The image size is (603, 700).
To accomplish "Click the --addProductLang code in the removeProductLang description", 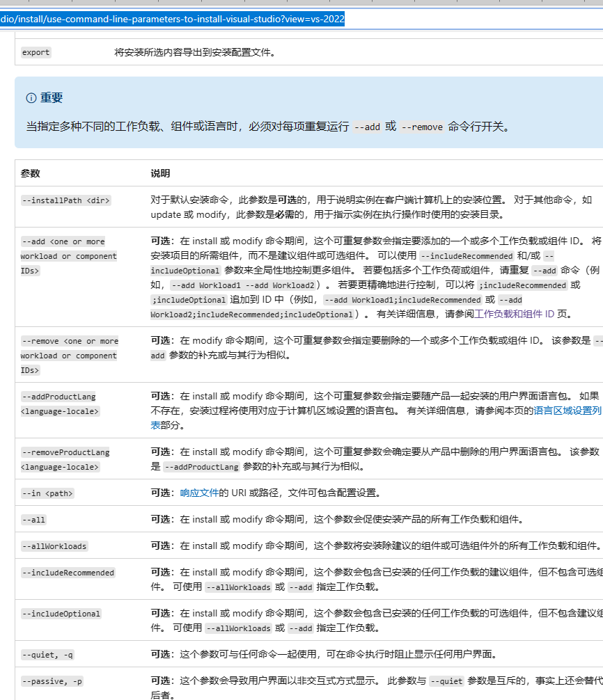I will click(x=201, y=467).
